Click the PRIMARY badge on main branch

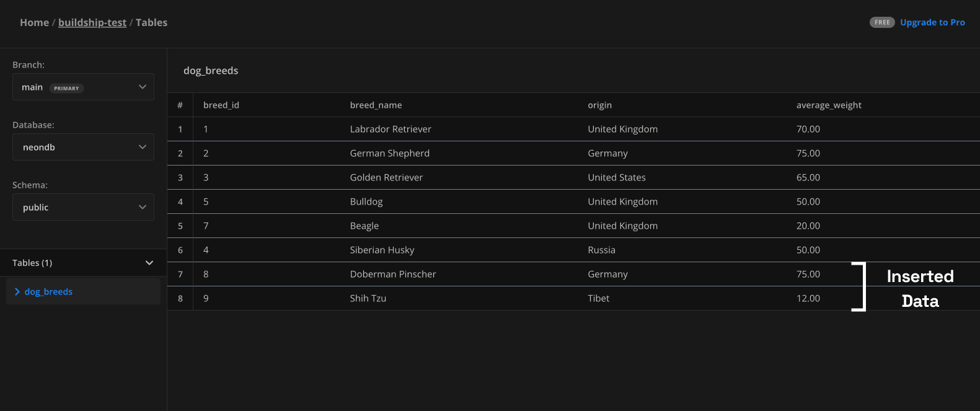coord(66,88)
